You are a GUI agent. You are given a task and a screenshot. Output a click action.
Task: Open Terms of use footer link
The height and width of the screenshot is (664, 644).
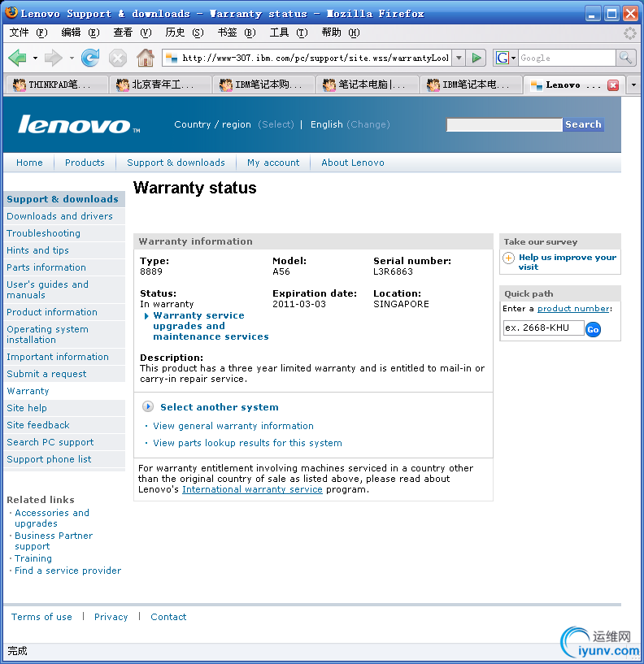41,617
